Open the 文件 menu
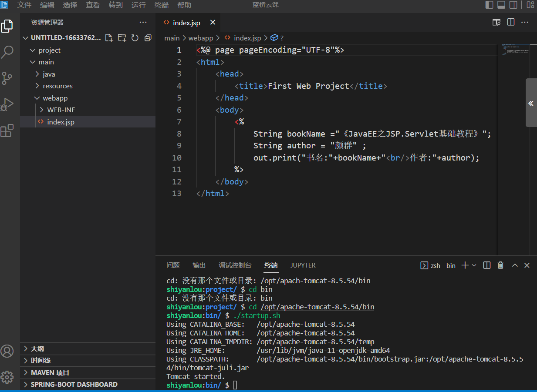The width and height of the screenshot is (537, 392). coord(24,5)
